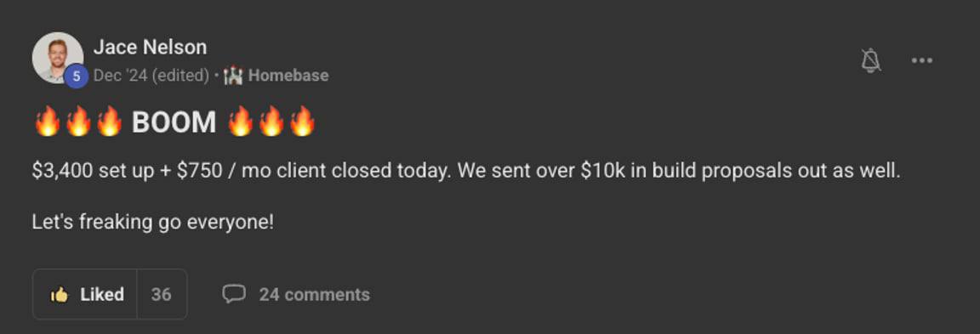Viewport: 980px width, 334px height.
Task: Toggle the Liked button label
Action: (x=102, y=295)
